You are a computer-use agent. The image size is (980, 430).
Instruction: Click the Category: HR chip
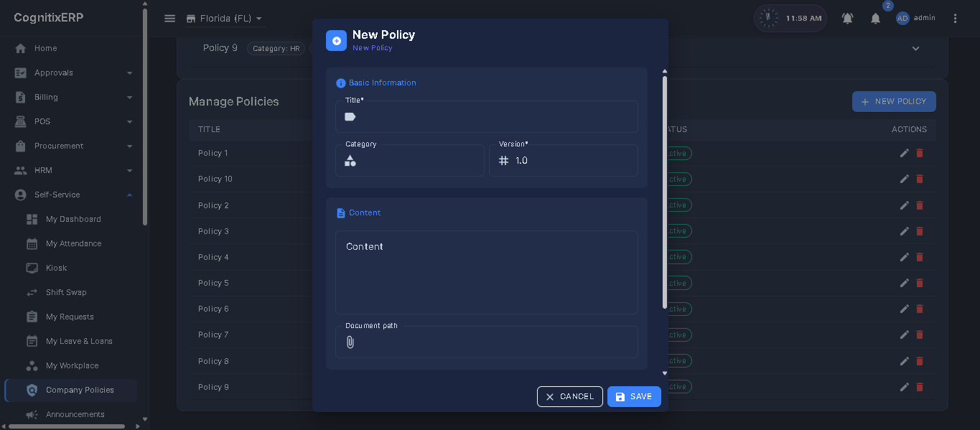(x=276, y=49)
